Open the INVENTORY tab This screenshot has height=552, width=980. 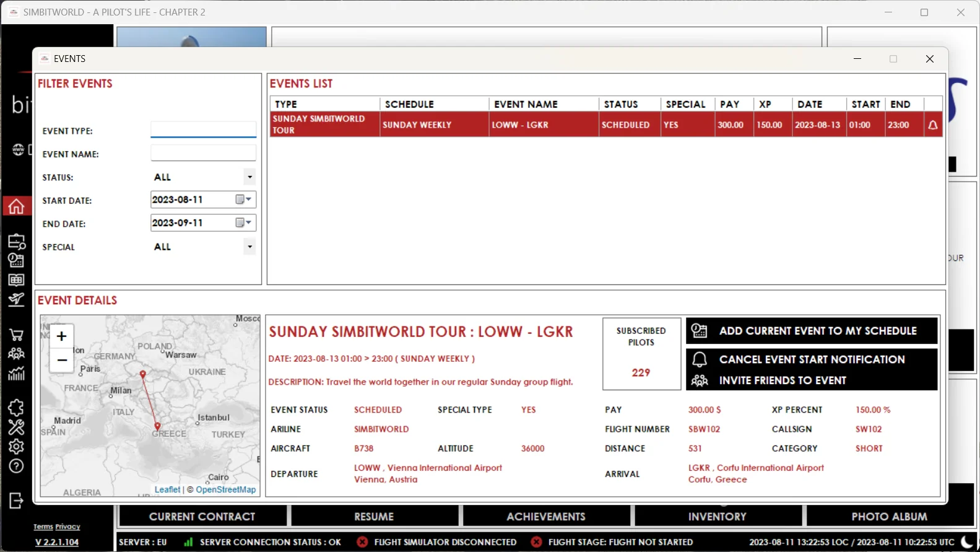pyautogui.click(x=718, y=516)
